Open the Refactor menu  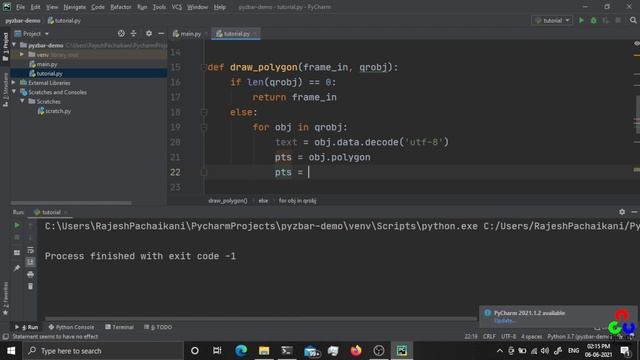click(x=121, y=7)
